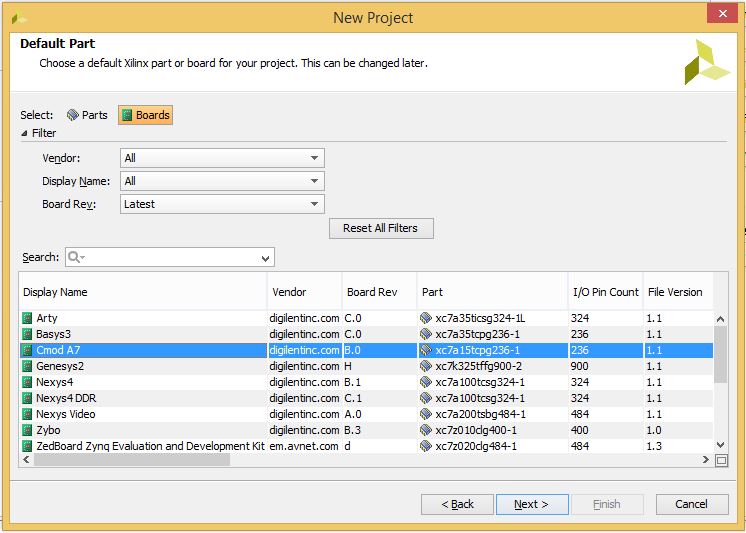The width and height of the screenshot is (746, 533).
Task: Click chip icon beside xc7a15tcpg236-1
Action: [x=426, y=350]
